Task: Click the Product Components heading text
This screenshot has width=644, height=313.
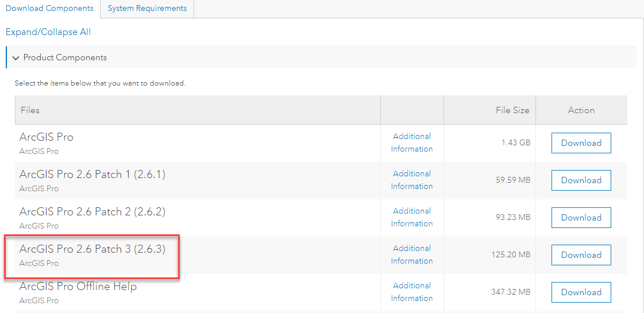Action: tap(65, 57)
